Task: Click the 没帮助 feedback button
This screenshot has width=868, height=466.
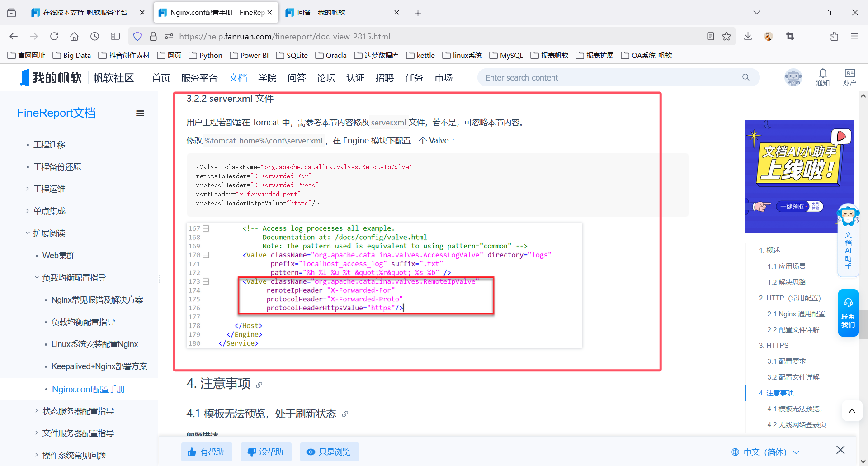Action: tap(266, 452)
